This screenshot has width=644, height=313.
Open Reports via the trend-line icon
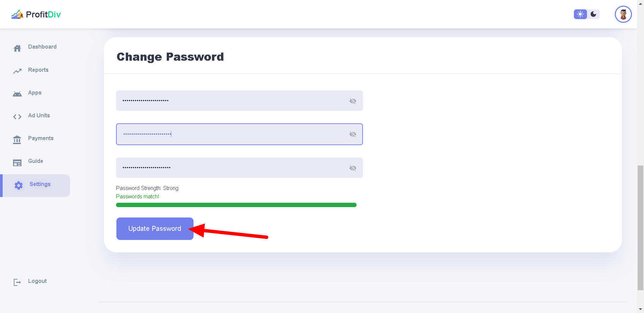[x=17, y=71]
